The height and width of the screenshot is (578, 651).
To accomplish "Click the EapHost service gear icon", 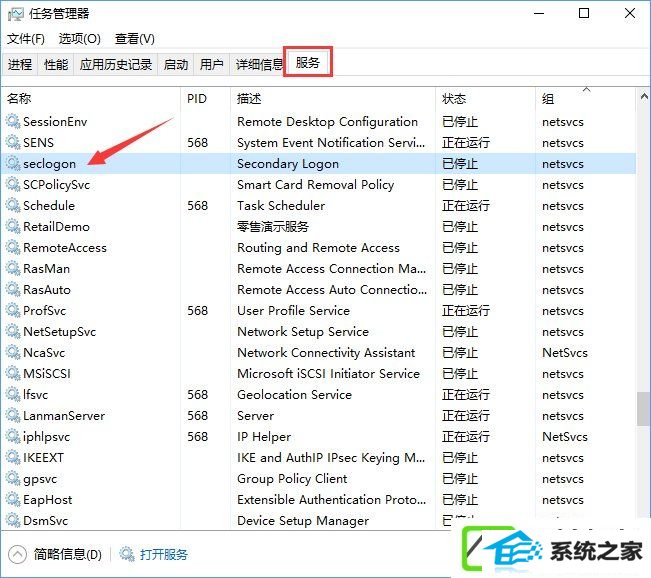I will (x=13, y=500).
